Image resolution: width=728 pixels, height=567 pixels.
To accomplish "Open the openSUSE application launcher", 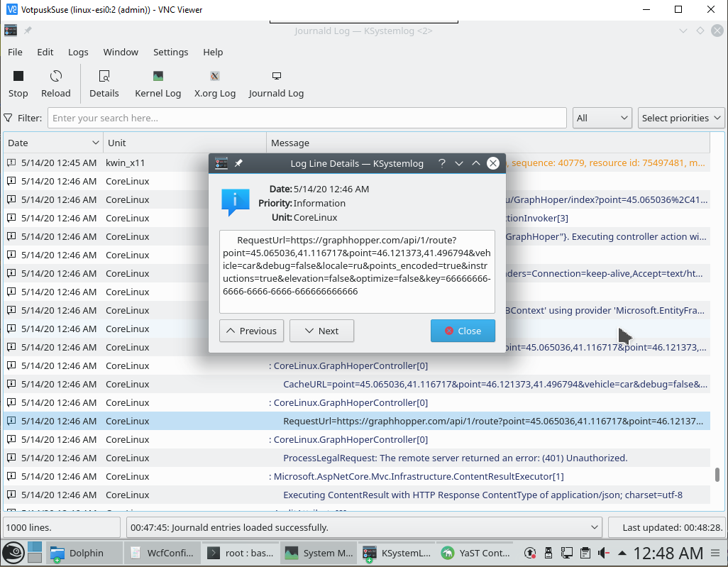I will (x=13, y=553).
